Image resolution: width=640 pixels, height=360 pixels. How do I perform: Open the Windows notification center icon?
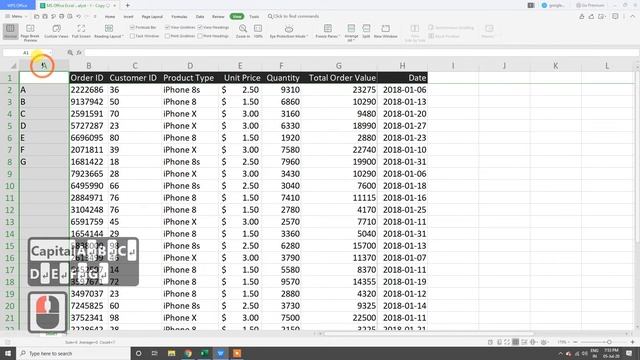point(629,353)
